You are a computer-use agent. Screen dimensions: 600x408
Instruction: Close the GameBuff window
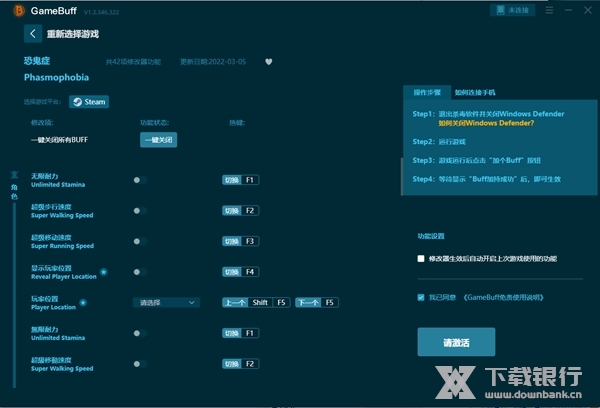[588, 10]
